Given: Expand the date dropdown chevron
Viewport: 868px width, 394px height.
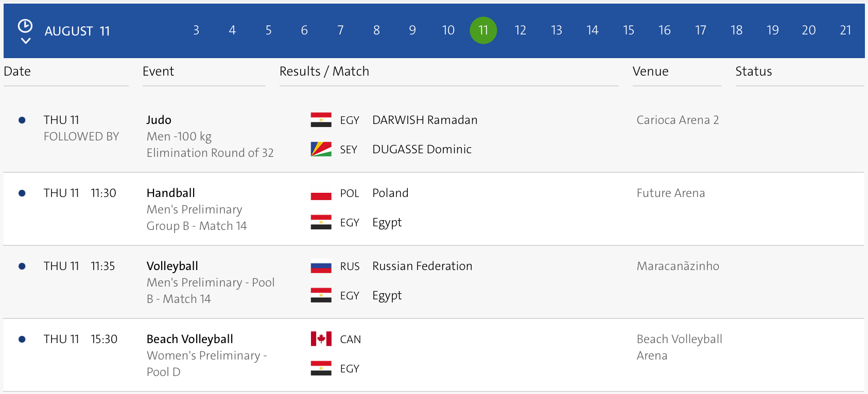Looking at the screenshot, I should [25, 41].
